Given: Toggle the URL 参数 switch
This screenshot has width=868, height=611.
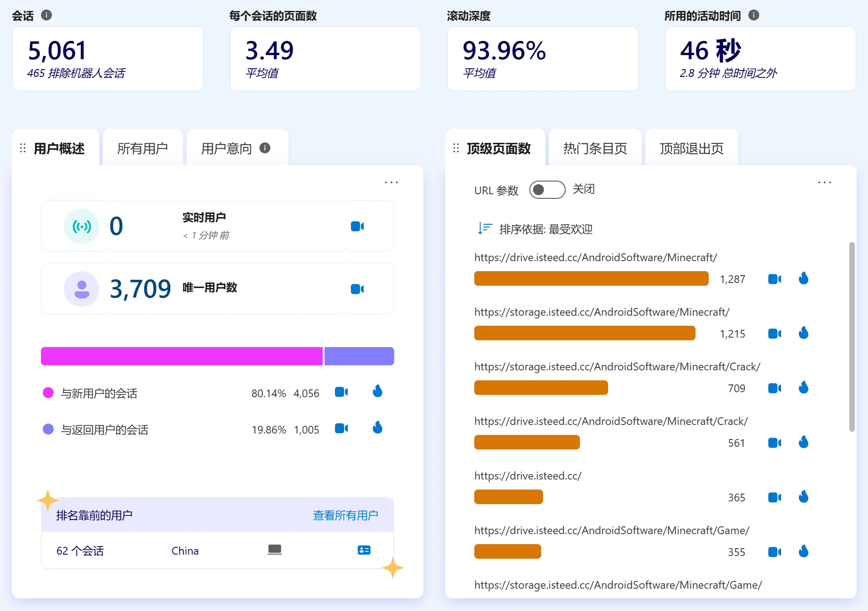Looking at the screenshot, I should tap(547, 190).
